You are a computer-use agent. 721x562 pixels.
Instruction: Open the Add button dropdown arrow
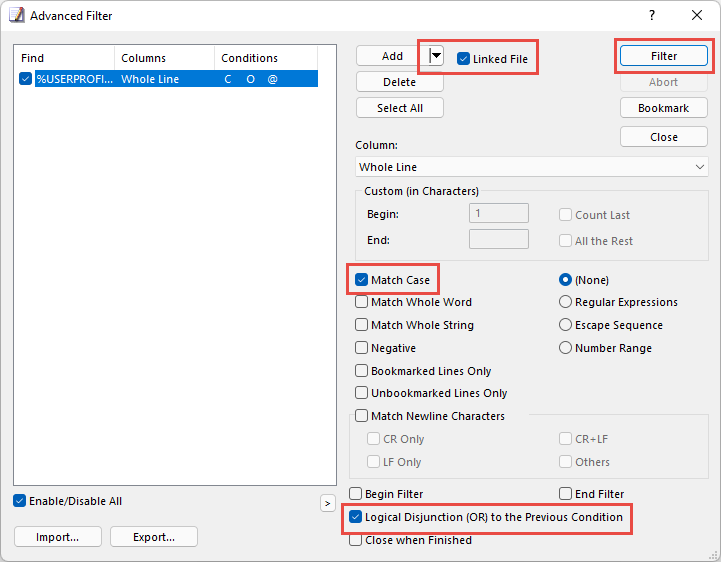(x=436, y=56)
